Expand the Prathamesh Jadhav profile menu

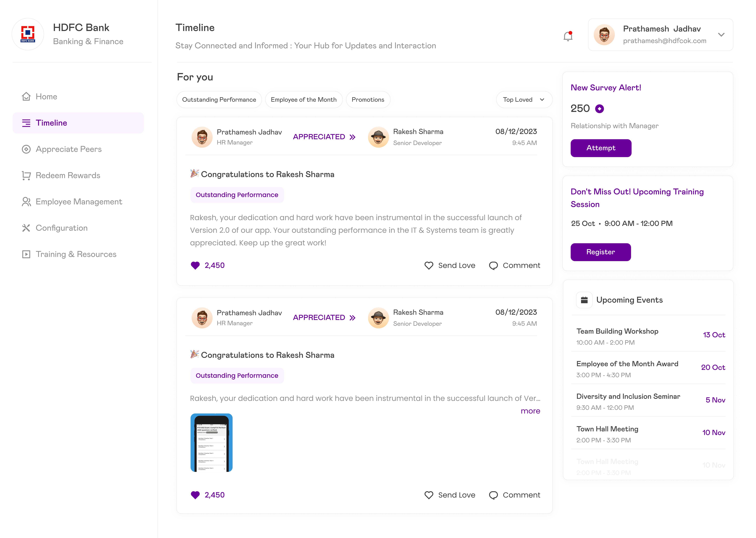(x=721, y=34)
